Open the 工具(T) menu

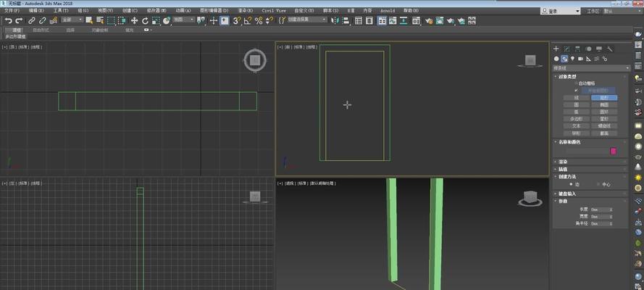point(60,11)
